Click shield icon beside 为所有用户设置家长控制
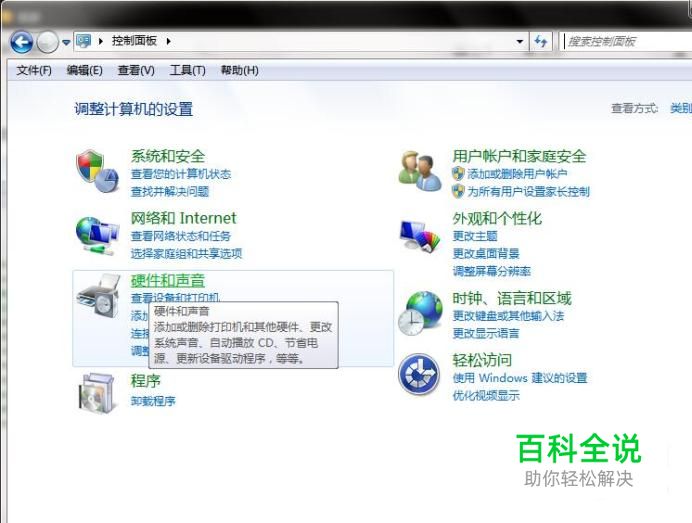692x523 pixels. (x=459, y=191)
